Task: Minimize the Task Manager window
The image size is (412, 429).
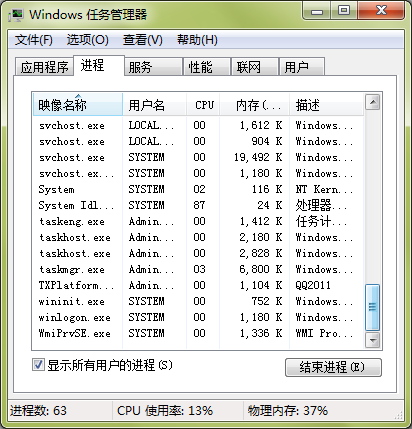Action: [317, 11]
